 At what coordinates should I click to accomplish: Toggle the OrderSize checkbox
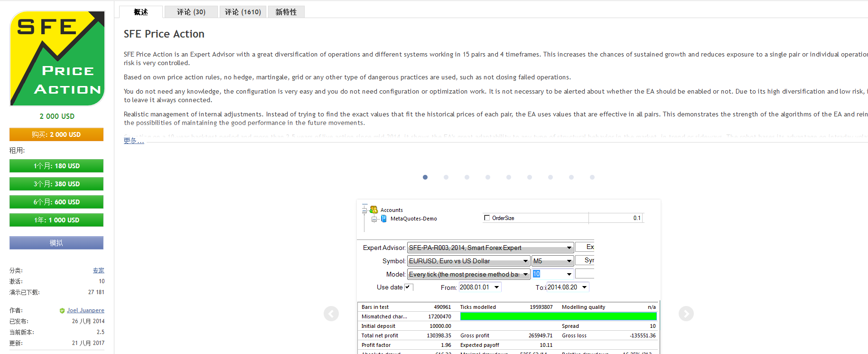(x=486, y=218)
